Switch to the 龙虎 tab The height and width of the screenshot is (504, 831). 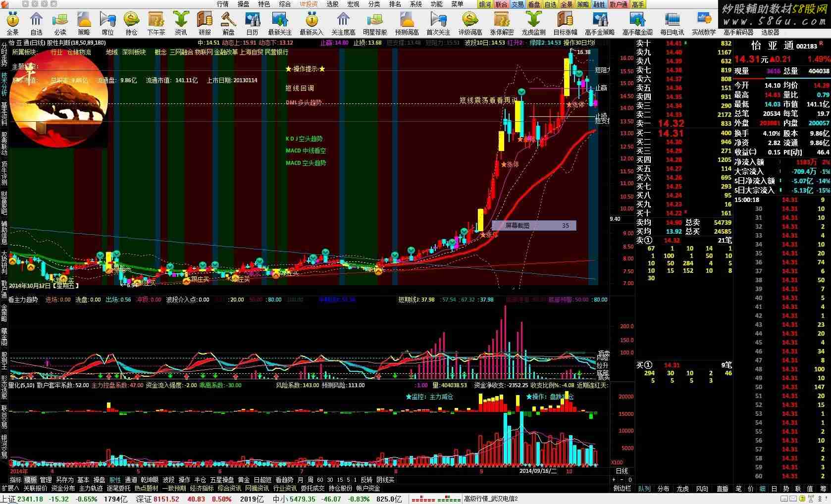pos(682,489)
